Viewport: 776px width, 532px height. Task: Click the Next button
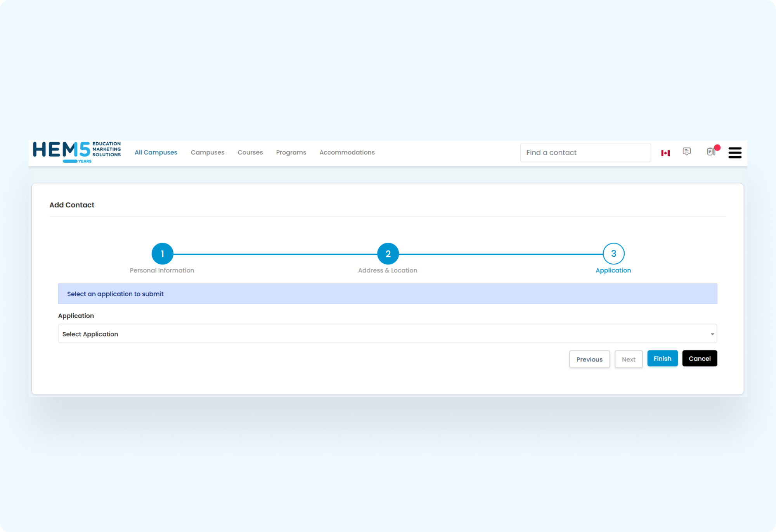pyautogui.click(x=629, y=359)
